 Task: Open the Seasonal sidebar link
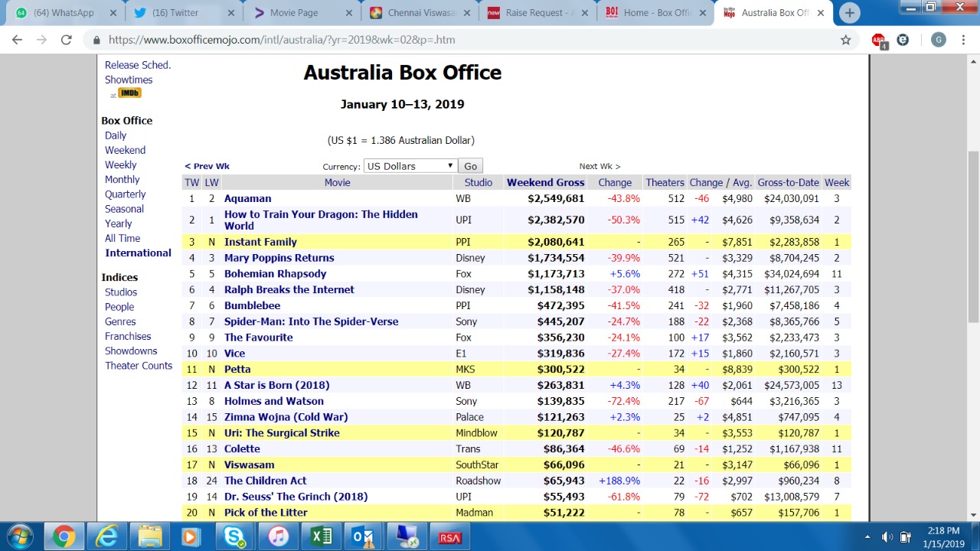124,209
